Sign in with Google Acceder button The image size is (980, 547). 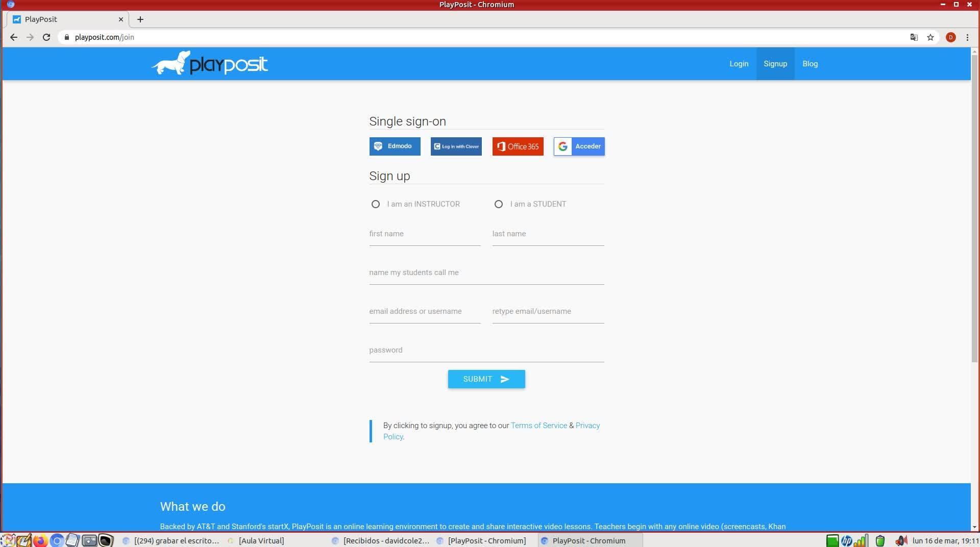[x=579, y=146]
